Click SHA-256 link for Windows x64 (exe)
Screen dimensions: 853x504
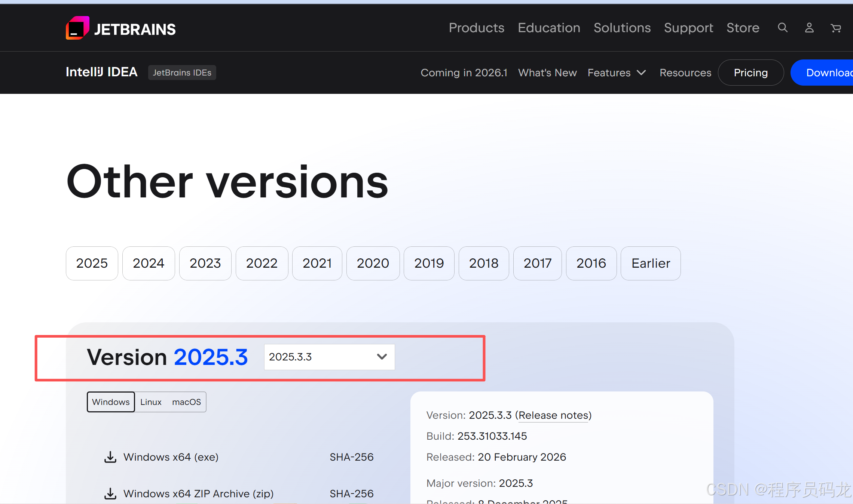[x=351, y=457]
